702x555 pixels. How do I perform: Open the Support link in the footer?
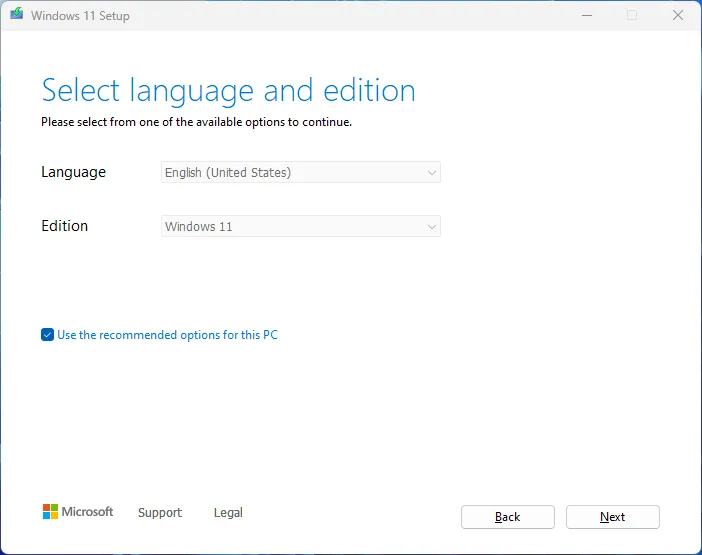pyautogui.click(x=160, y=513)
